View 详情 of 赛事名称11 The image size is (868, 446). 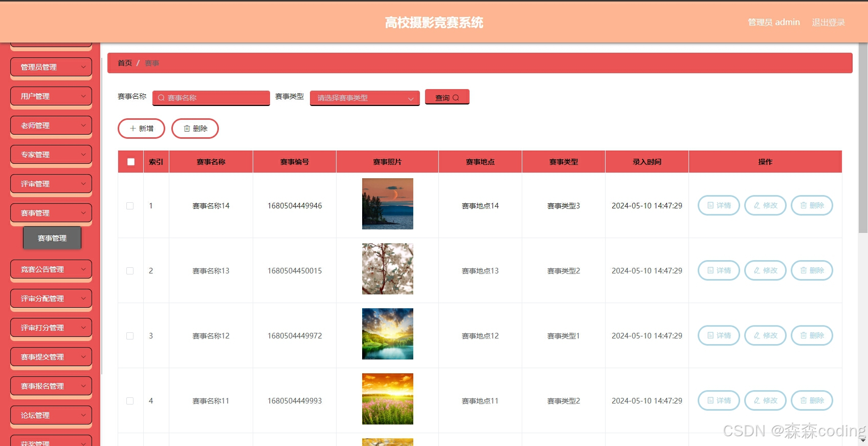pos(719,400)
